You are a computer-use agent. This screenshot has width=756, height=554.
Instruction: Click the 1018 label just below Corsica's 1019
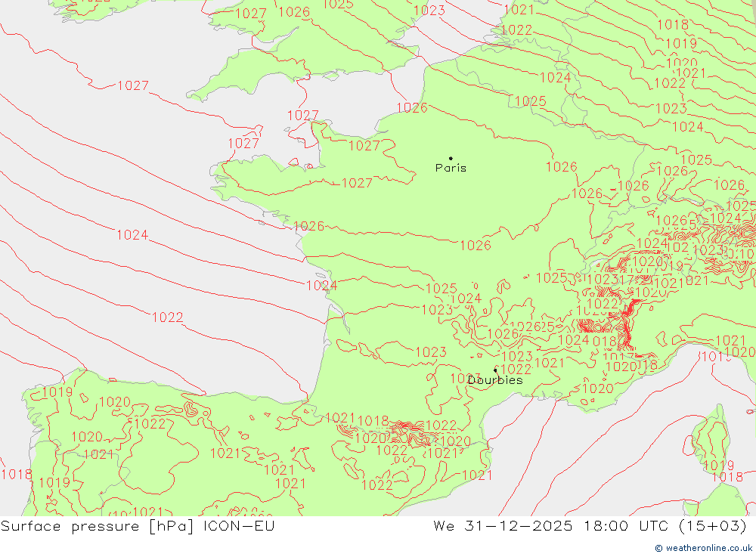click(x=727, y=477)
